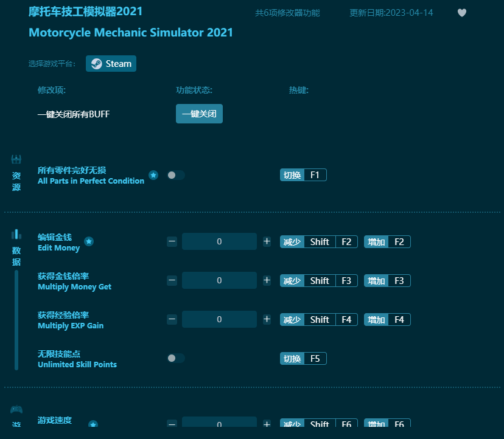Image resolution: width=504 pixels, height=439 pixels.
Task: Click the Steam logo on the platform button
Action: coord(96,63)
